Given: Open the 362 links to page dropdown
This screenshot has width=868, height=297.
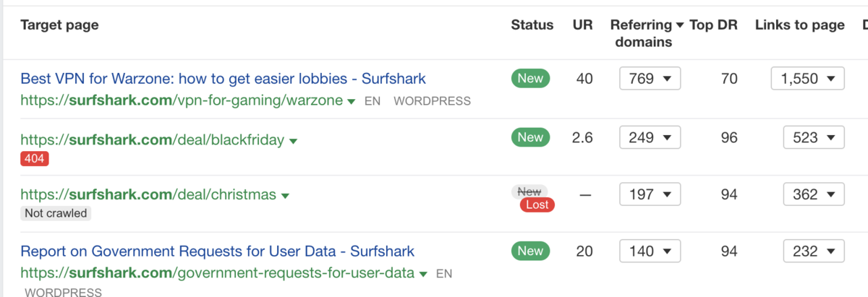Looking at the screenshot, I should pos(814,194).
